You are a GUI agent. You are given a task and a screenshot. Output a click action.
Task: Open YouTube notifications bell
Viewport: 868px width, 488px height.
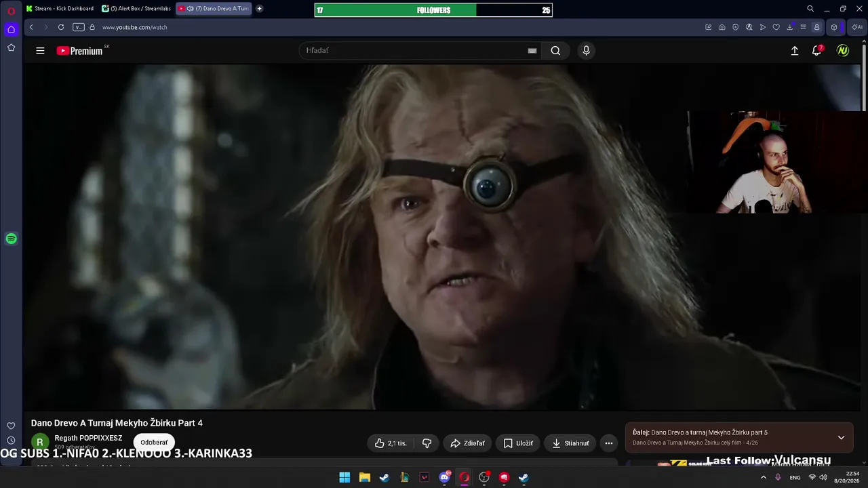pos(817,51)
